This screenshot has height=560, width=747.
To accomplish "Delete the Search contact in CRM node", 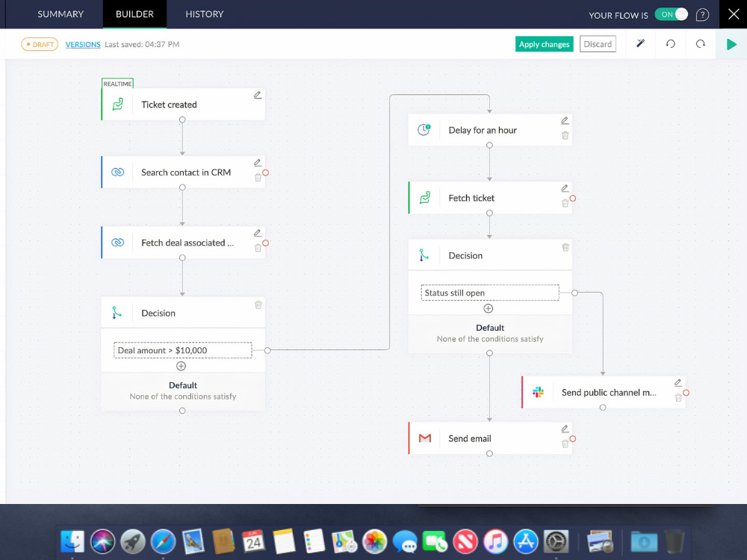I will pos(258,178).
